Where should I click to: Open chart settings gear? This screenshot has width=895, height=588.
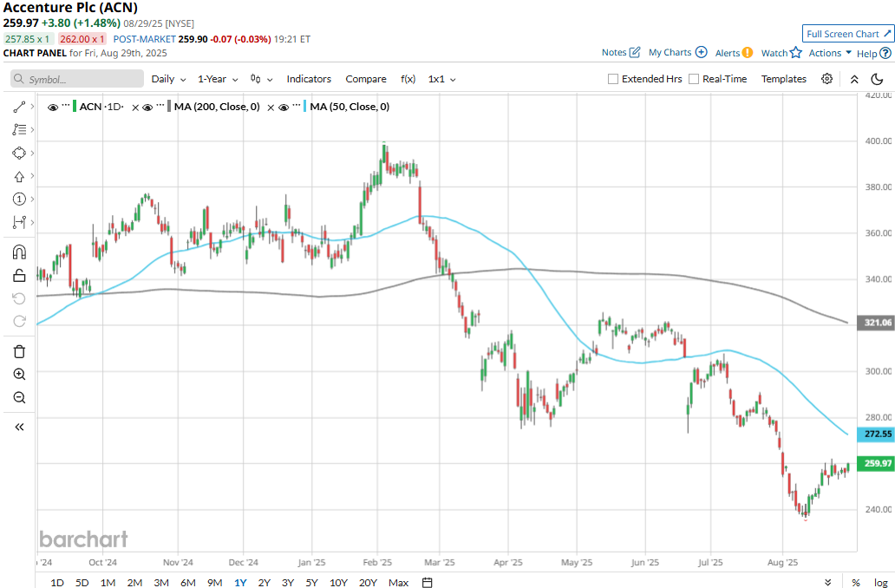(x=826, y=79)
